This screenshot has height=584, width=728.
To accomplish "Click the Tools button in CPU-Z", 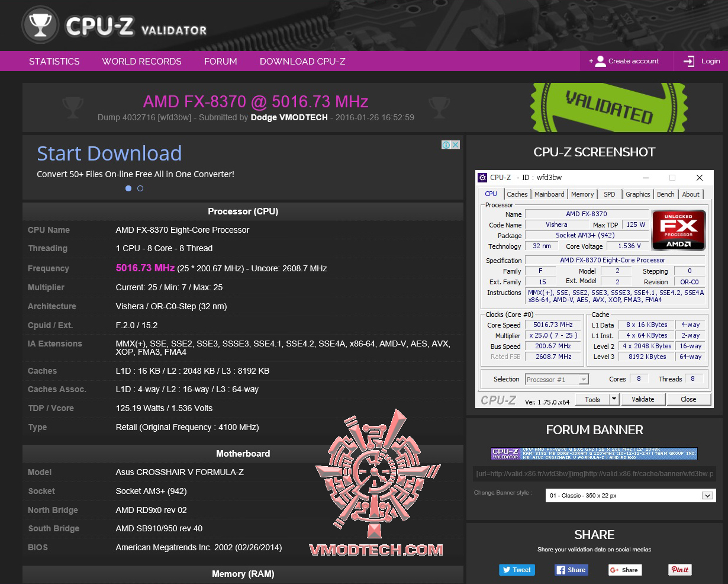I will (592, 399).
